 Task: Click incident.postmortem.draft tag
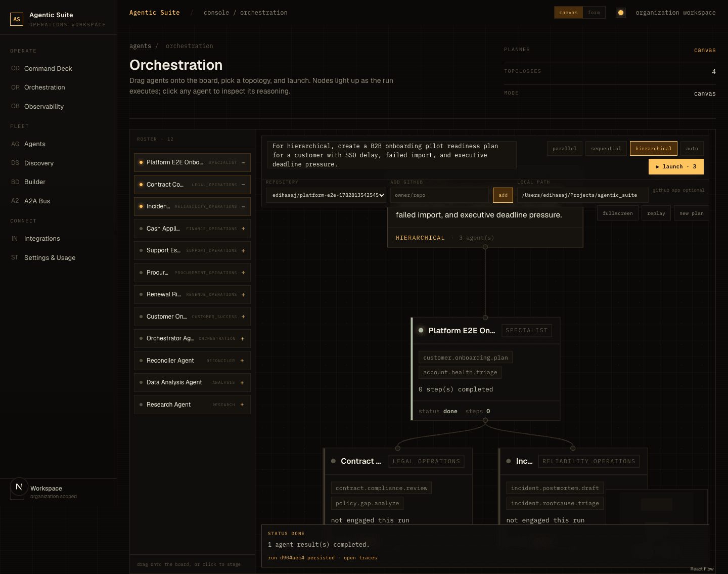click(x=555, y=488)
